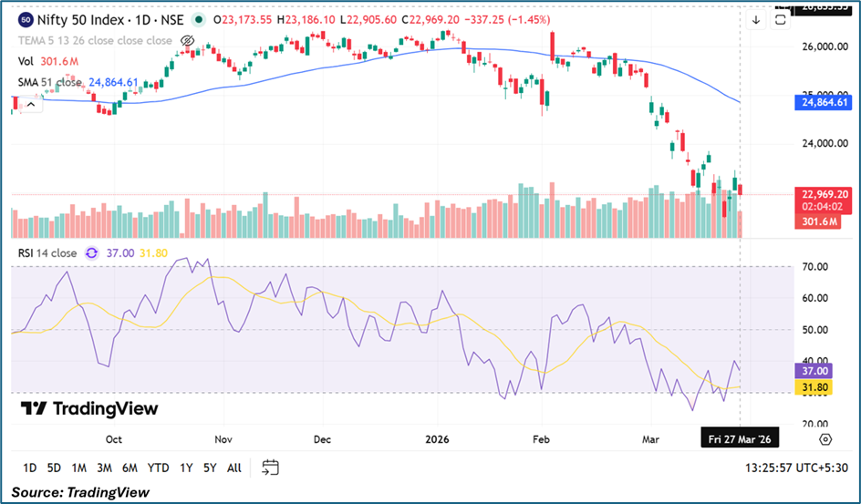Collapse the indicator legend with chevron
This screenshot has height=504, width=861.
point(28,105)
